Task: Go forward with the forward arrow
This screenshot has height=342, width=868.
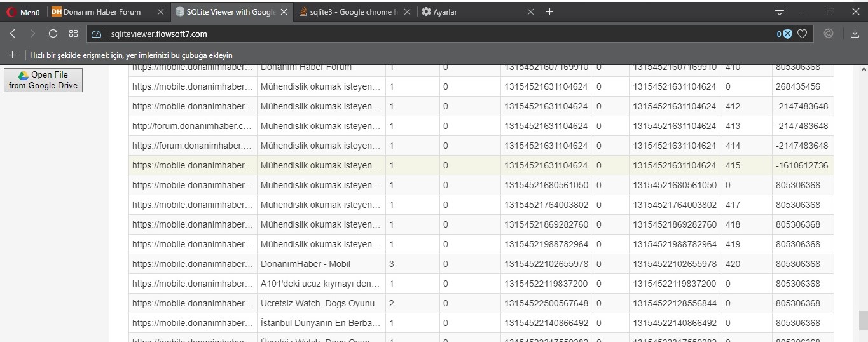Action: tap(32, 34)
